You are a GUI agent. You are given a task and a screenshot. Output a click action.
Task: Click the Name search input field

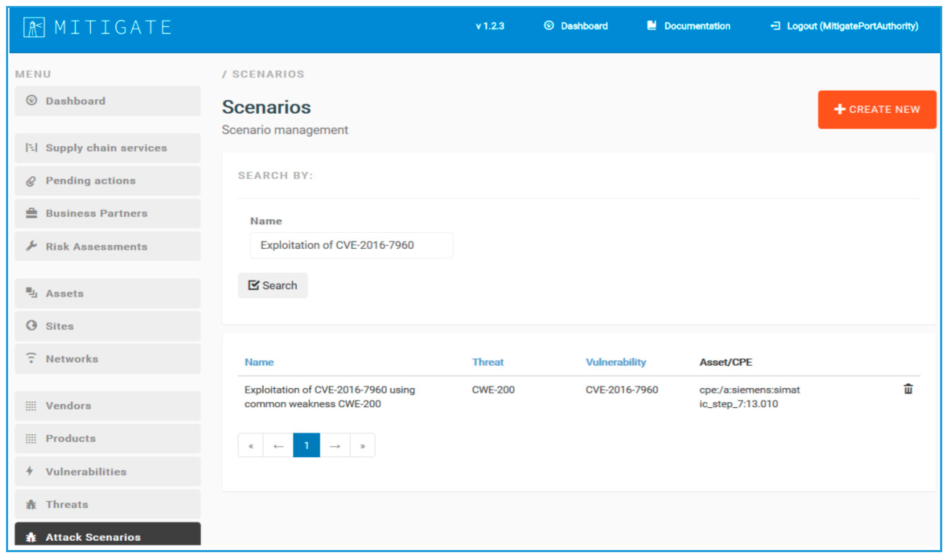351,245
